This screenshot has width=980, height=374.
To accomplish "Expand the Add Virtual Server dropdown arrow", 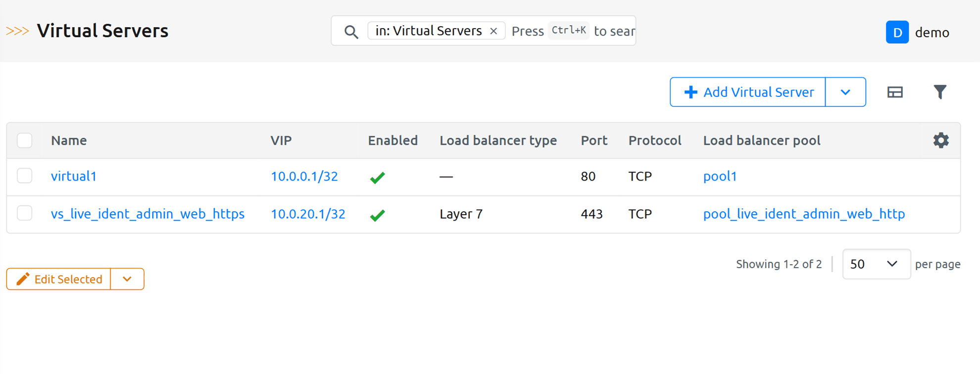I will pos(845,92).
